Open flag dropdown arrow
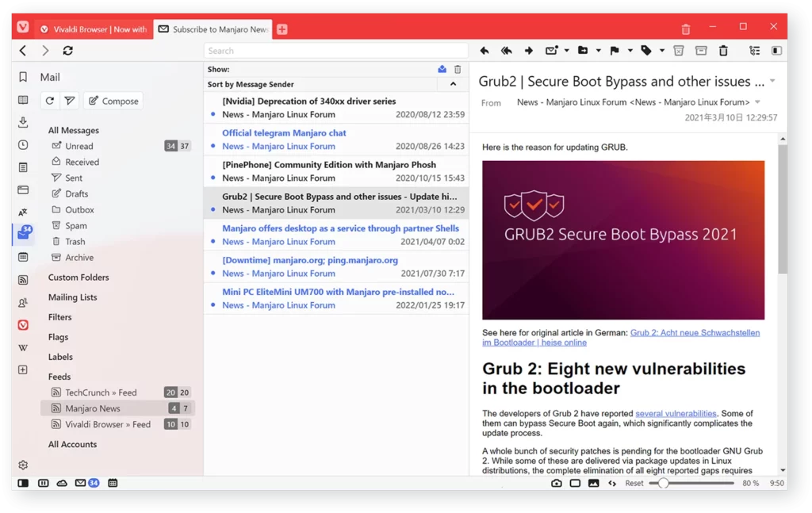The image size is (812, 513). (630, 51)
